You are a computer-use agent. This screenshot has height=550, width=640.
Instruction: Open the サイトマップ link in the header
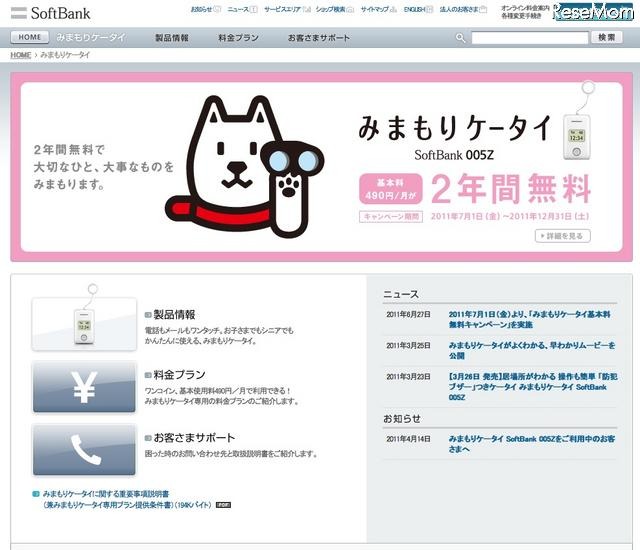pos(375,9)
